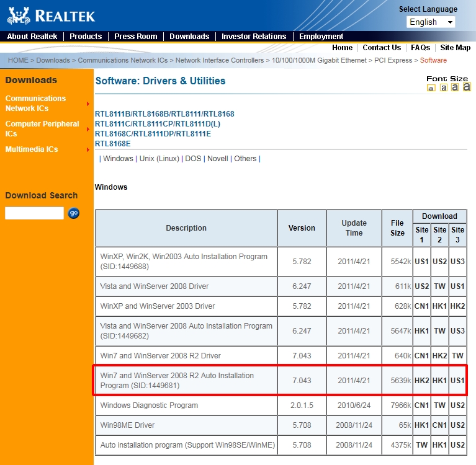Expand Communications Network ICs sidebar menu
476x465 pixels.
pos(88,104)
